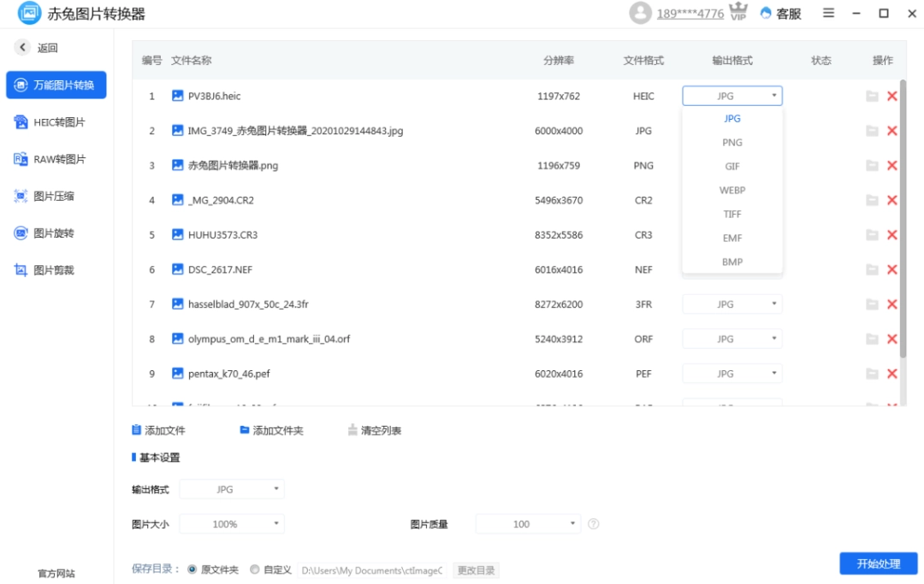
Task: Open 客服 customer service
Action: pyautogui.click(x=778, y=14)
